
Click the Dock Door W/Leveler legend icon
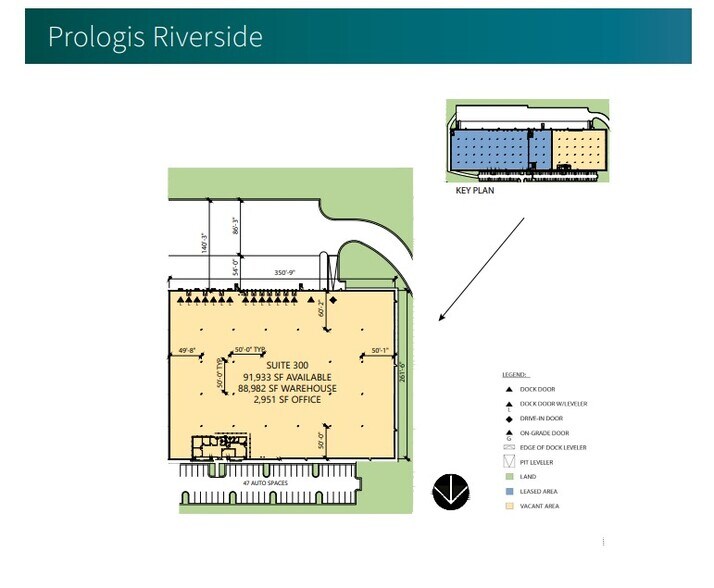[508, 403]
